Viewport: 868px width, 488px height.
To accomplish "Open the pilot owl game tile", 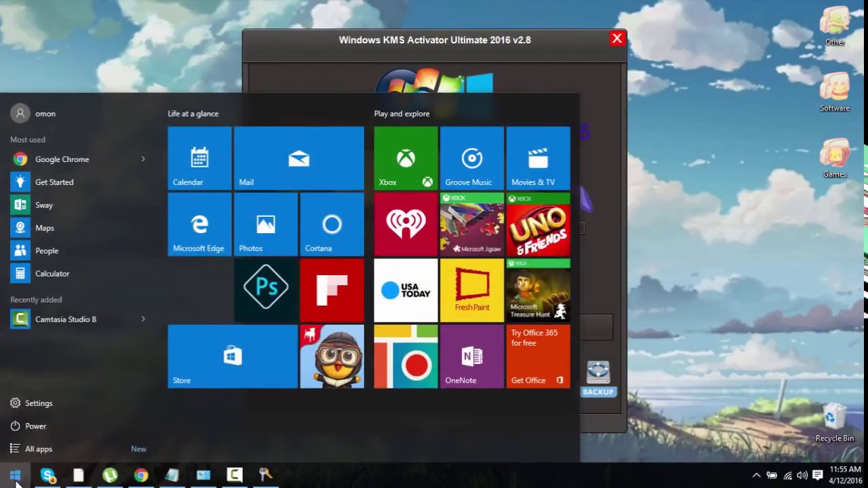I will coord(332,357).
